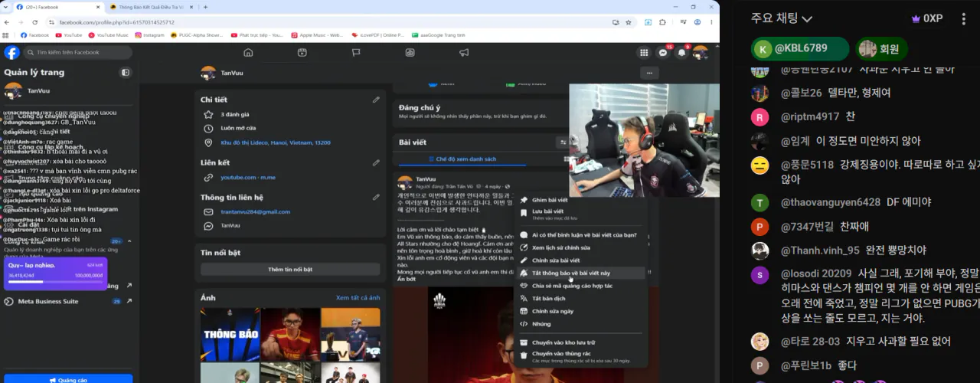Open the three-dot chat options menu
980x383 pixels.
coord(964,18)
